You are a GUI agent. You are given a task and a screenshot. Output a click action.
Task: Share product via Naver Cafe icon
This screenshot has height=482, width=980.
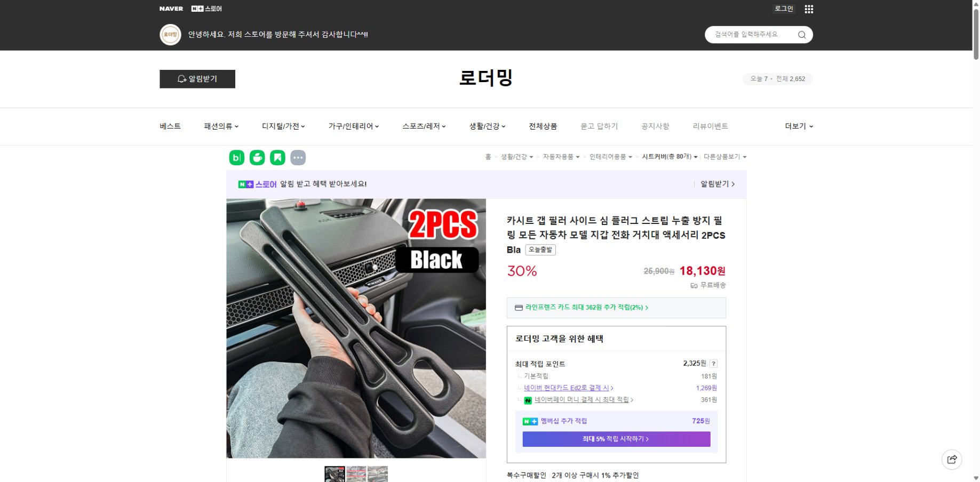click(x=257, y=157)
